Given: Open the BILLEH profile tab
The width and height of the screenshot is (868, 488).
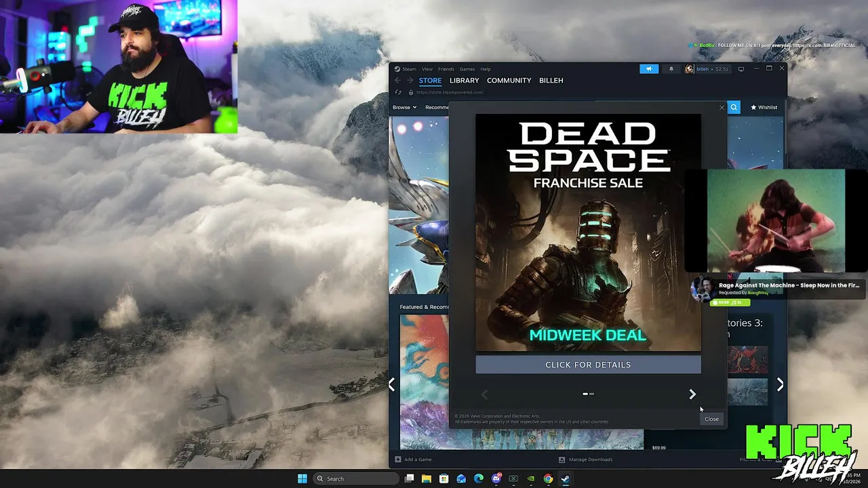Looking at the screenshot, I should tap(551, 81).
